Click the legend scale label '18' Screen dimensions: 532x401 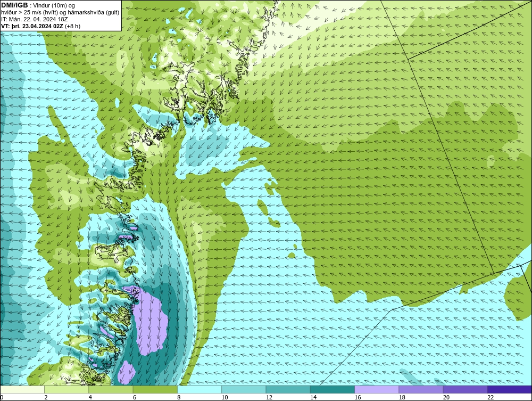pos(402,397)
